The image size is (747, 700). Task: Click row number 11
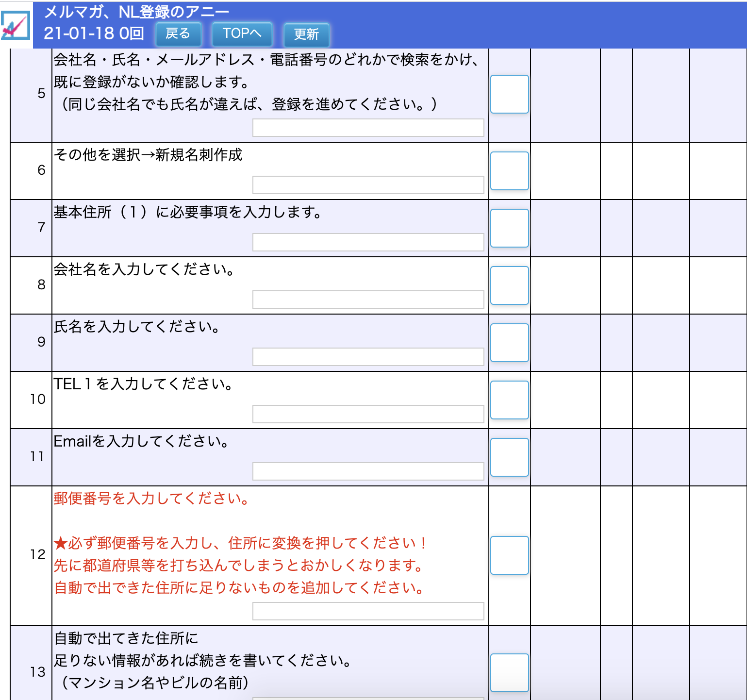(37, 457)
